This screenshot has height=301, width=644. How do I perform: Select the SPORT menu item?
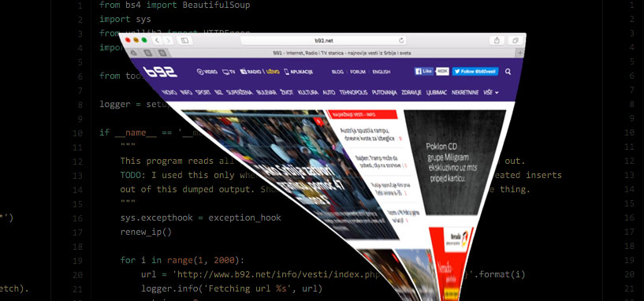click(203, 93)
